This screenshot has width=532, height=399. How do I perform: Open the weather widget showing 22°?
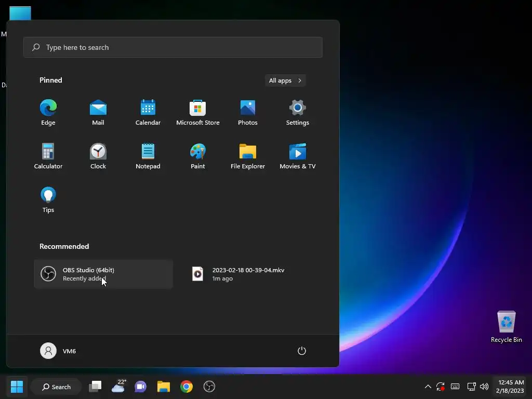pyautogui.click(x=119, y=387)
